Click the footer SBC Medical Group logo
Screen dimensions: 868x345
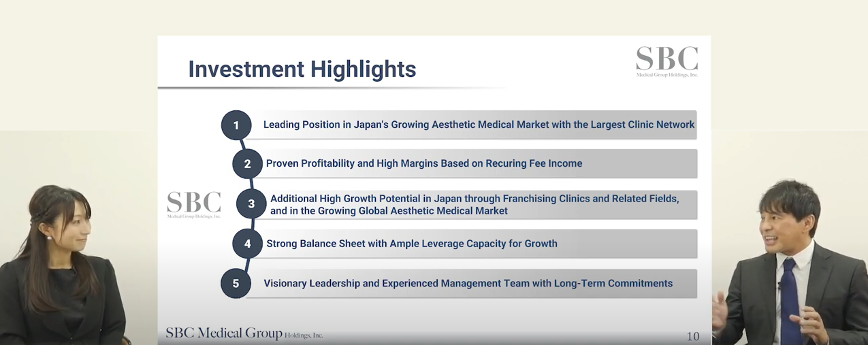[x=244, y=333]
